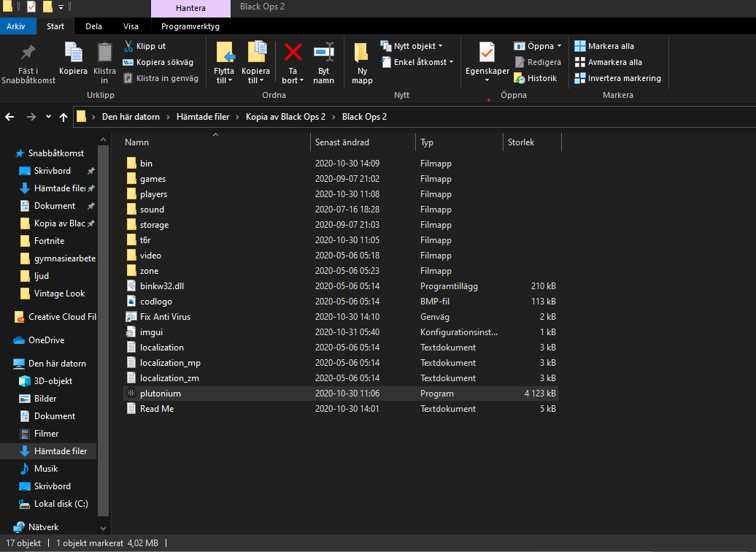The height and width of the screenshot is (552, 756).
Task: Open Flytta till move-to dropdown
Action: (x=224, y=63)
